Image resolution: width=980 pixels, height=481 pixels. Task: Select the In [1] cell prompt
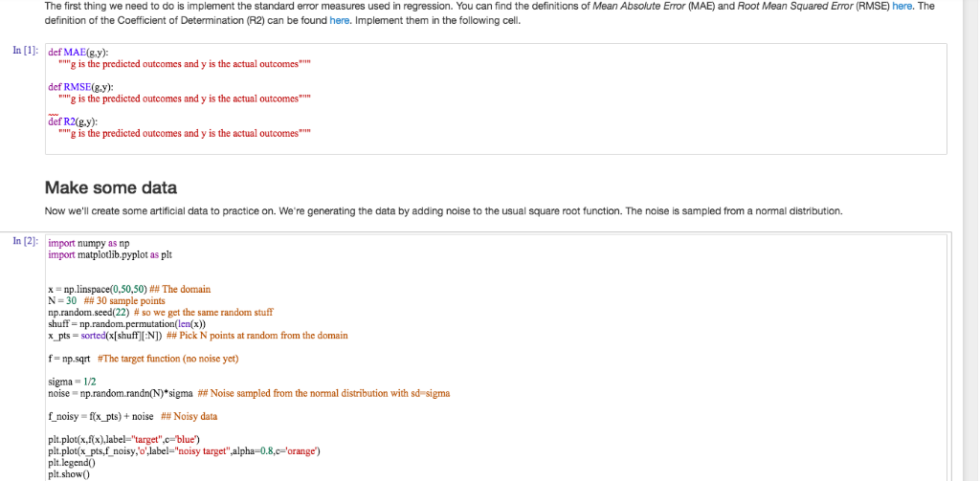click(26, 51)
